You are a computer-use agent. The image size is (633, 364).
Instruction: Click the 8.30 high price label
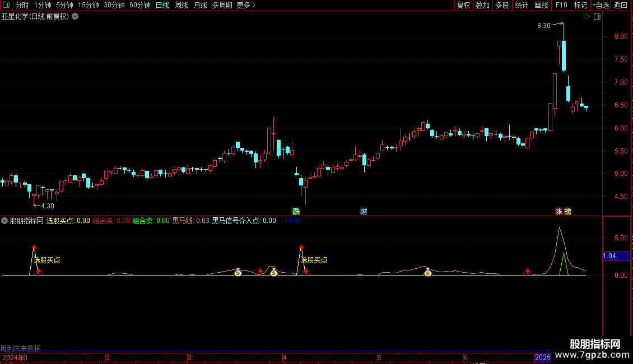(x=544, y=25)
